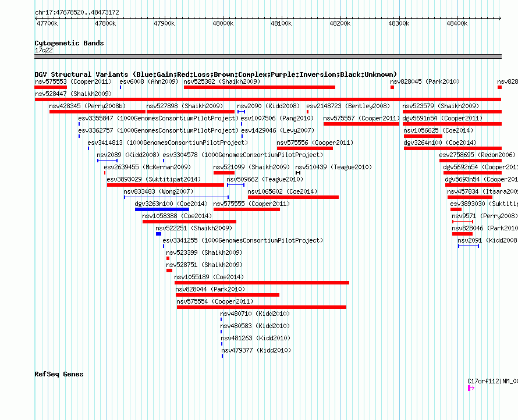The height and width of the screenshot is (420, 518).
Task: Select esv3893029 (Suktitipat2014) label
Action: click(154, 179)
